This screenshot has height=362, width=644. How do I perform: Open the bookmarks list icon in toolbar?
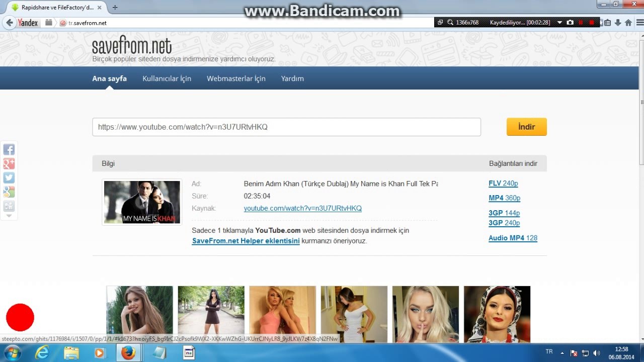click(607, 23)
